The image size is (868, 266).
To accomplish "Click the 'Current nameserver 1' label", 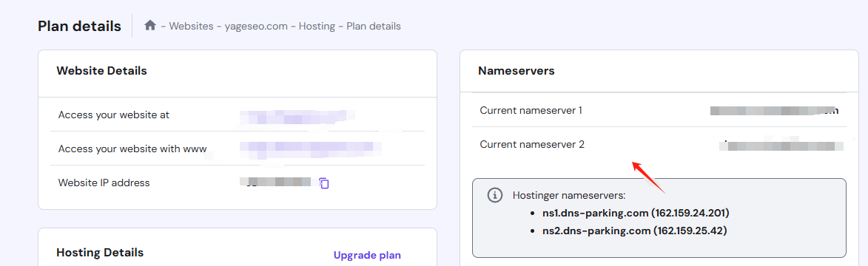I will point(531,111).
